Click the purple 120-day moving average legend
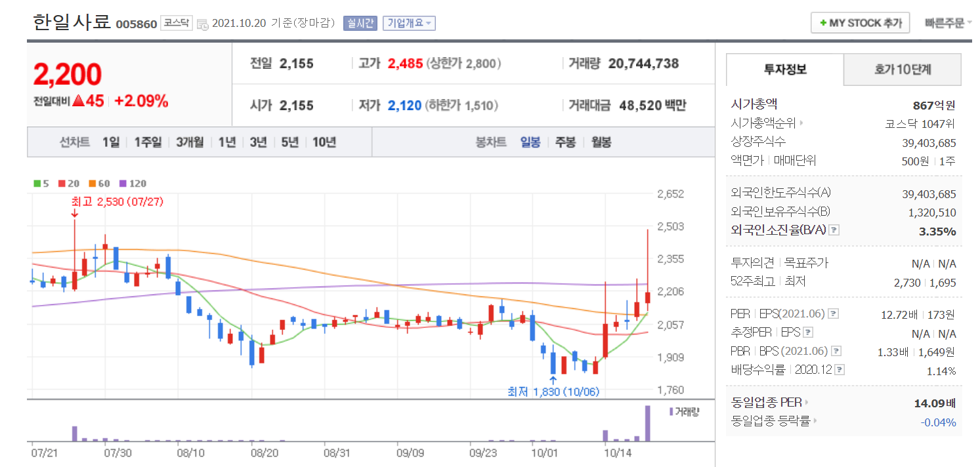The image size is (980, 467). pyautogui.click(x=133, y=184)
